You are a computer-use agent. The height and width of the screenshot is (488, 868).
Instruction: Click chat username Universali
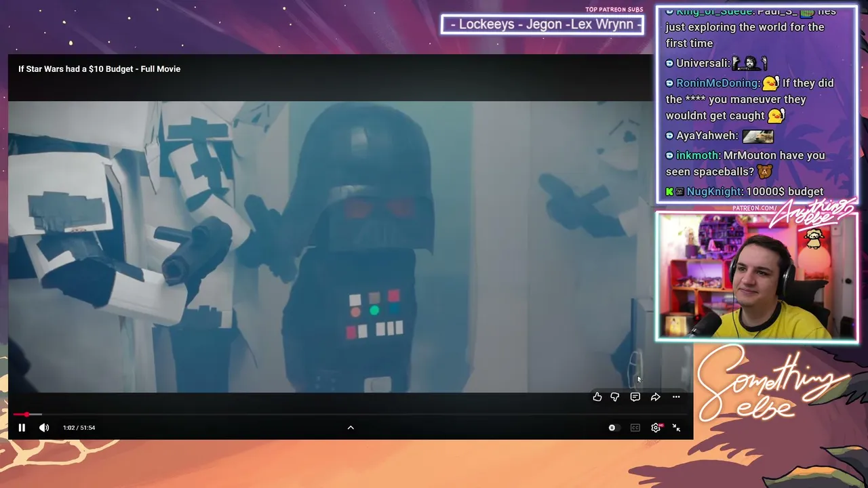(703, 64)
